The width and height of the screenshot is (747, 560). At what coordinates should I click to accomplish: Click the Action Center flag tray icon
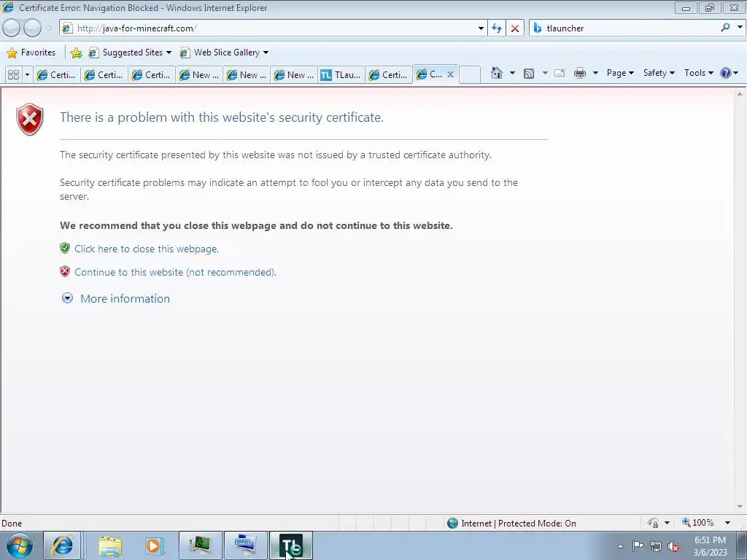638,546
